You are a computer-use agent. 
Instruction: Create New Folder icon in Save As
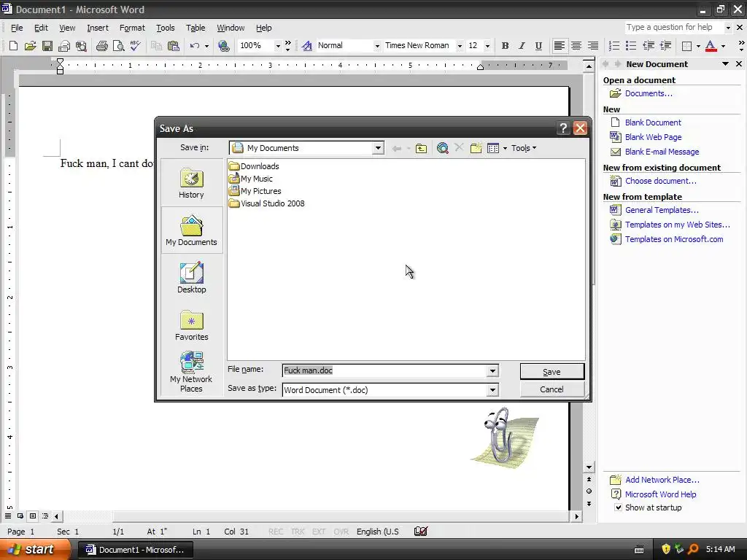coord(476,148)
